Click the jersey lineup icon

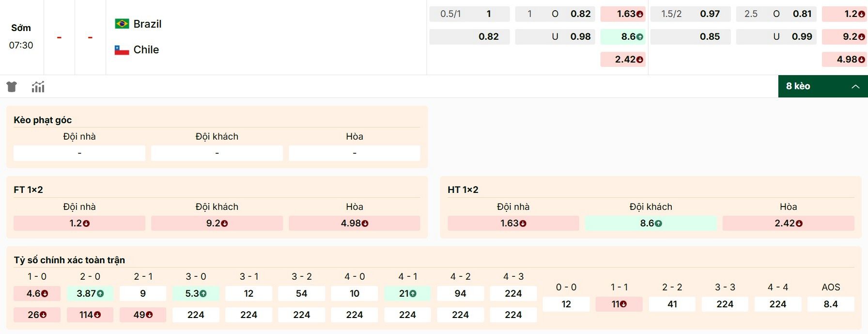click(x=11, y=86)
